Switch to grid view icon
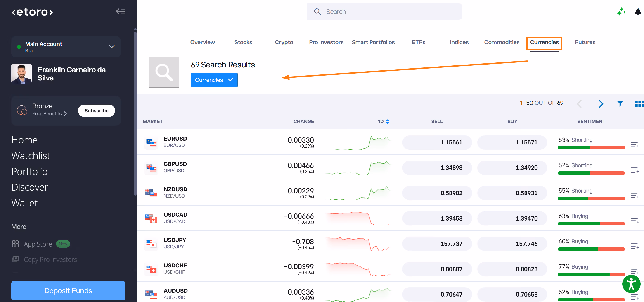The width and height of the screenshot is (644, 302). [639, 104]
